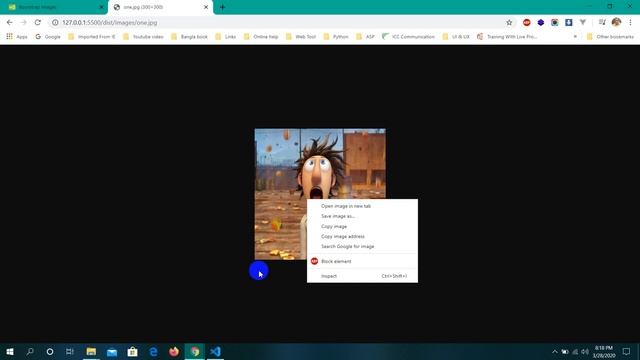Screen dimensions: 640x360
Task: Open the UI & UX bookmark folder
Action: click(456, 36)
